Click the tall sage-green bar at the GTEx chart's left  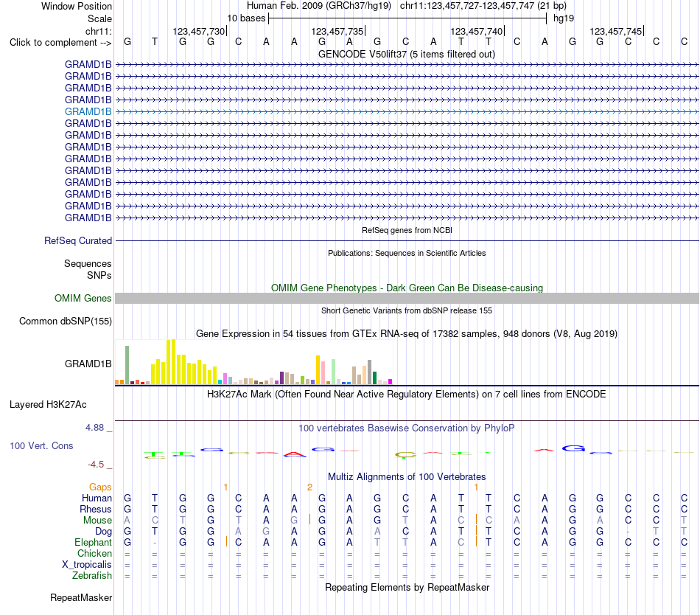(x=127, y=365)
